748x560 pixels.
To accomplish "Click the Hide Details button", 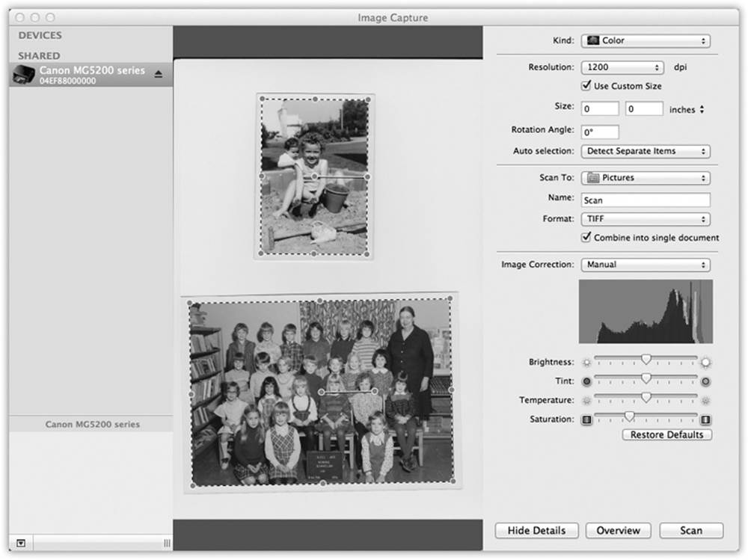I will coord(536,530).
